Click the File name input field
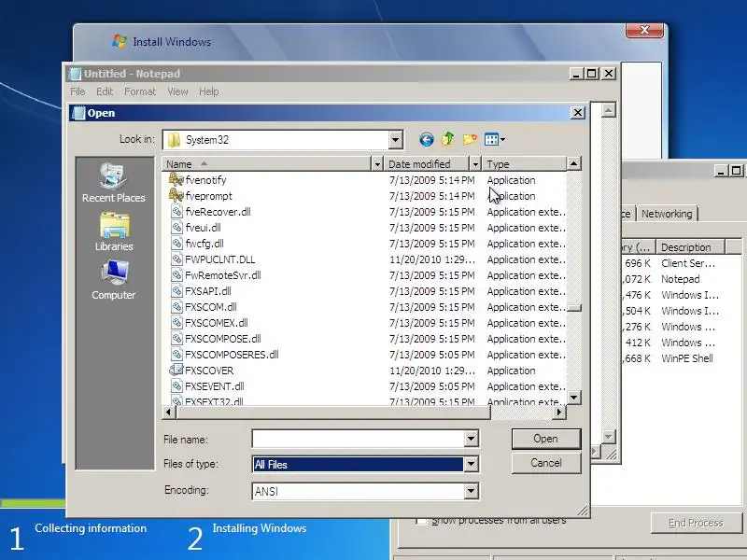 359,439
